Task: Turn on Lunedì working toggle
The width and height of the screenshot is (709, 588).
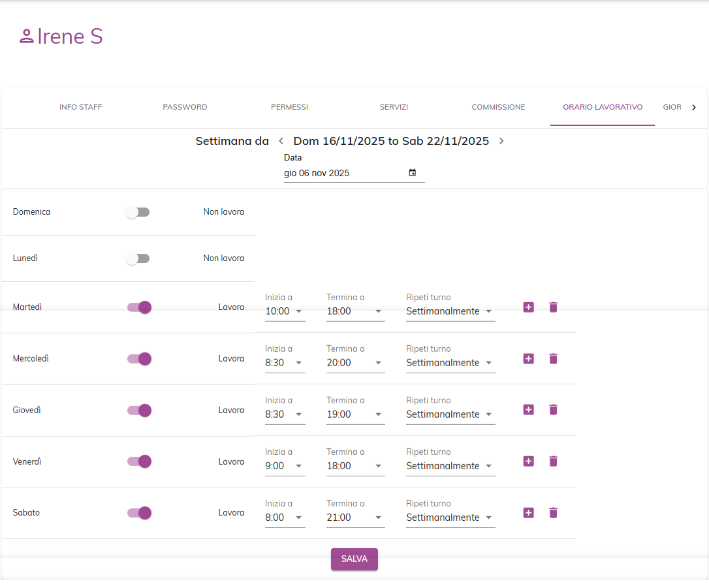Action: point(138,258)
